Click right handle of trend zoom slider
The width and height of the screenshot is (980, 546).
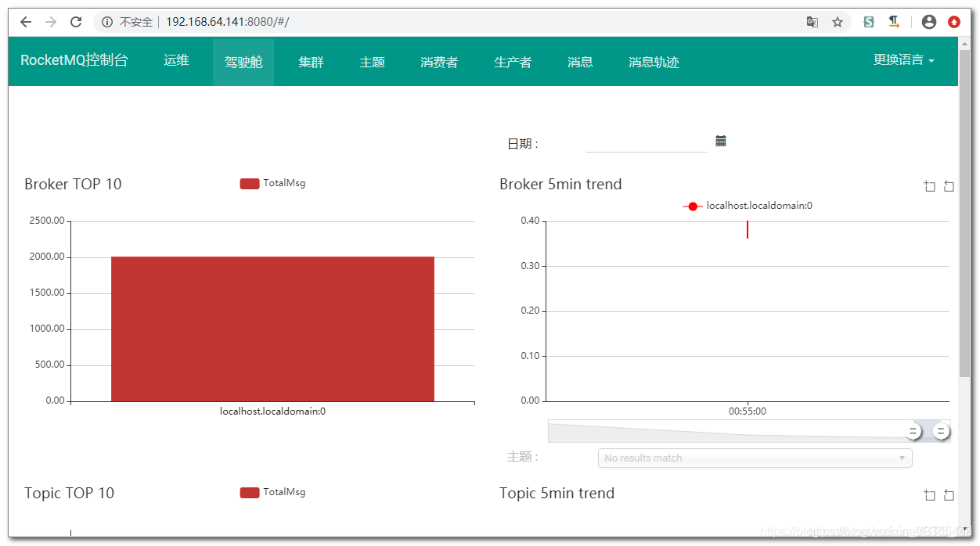942,431
